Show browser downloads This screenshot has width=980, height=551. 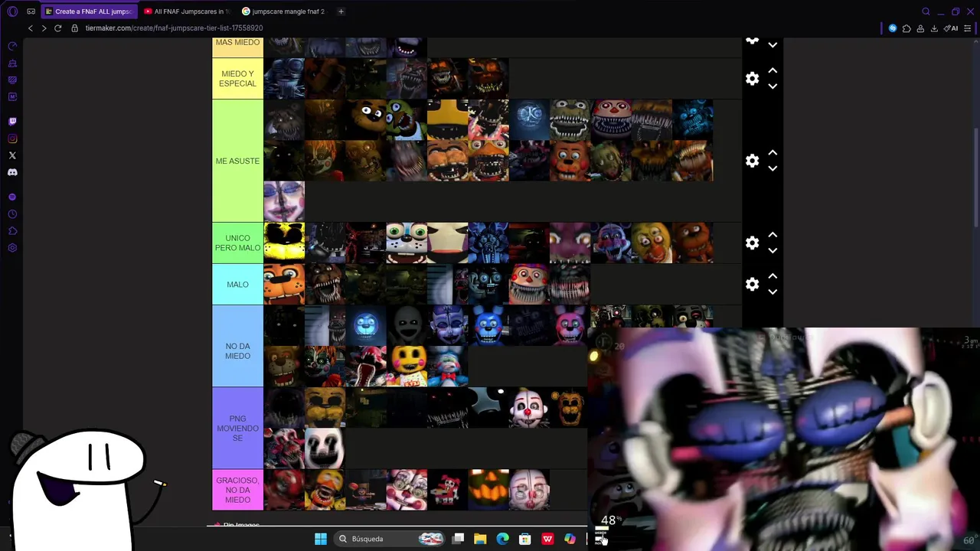pyautogui.click(x=934, y=28)
